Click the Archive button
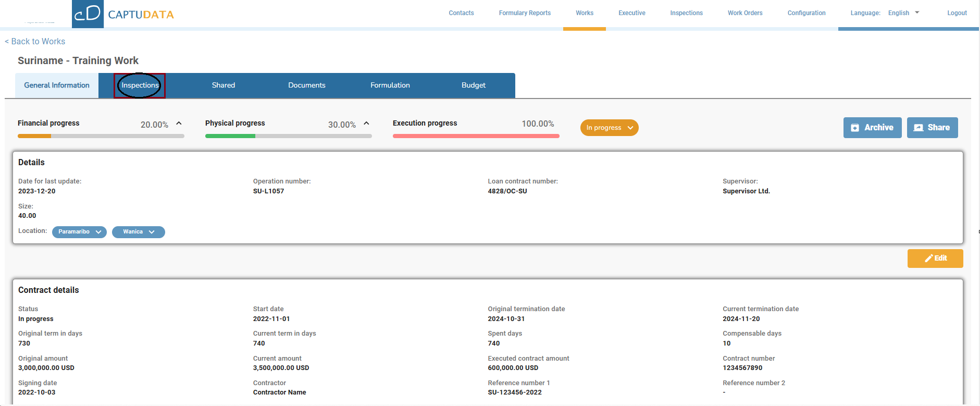The image size is (980, 406). (x=872, y=128)
